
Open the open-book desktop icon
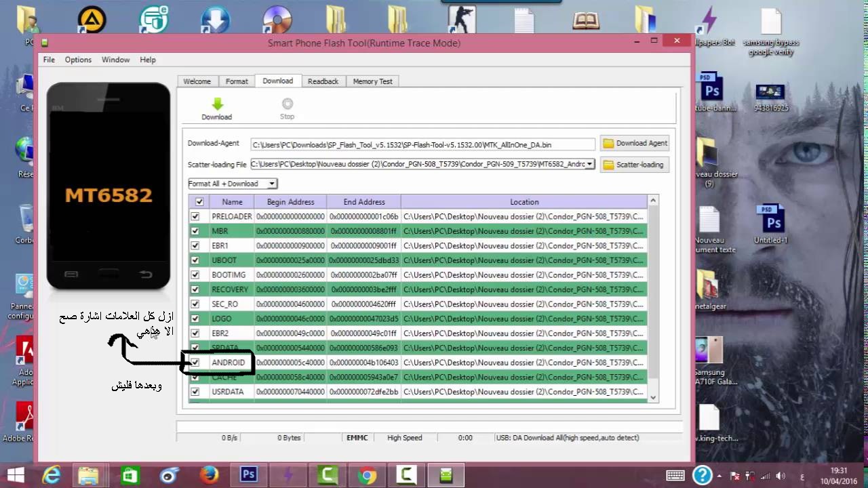tap(586, 20)
